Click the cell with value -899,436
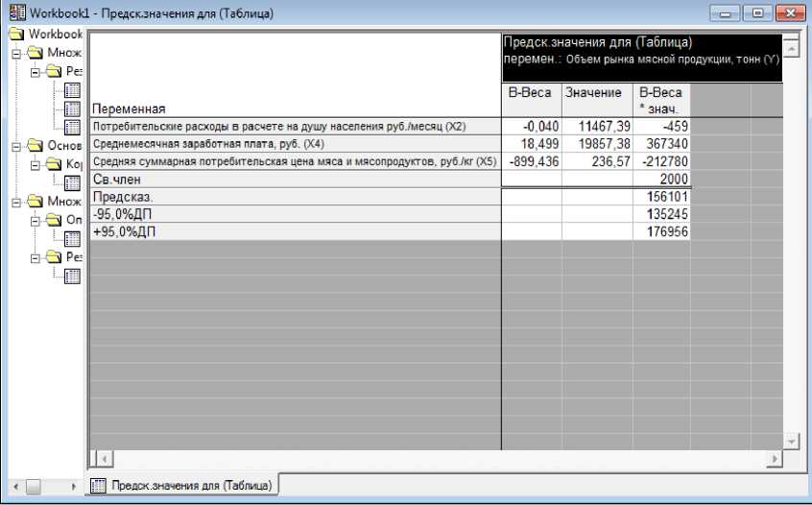 pyautogui.click(x=532, y=161)
